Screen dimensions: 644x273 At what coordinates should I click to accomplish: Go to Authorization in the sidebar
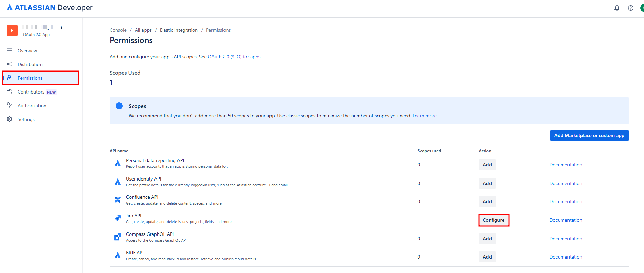click(32, 106)
